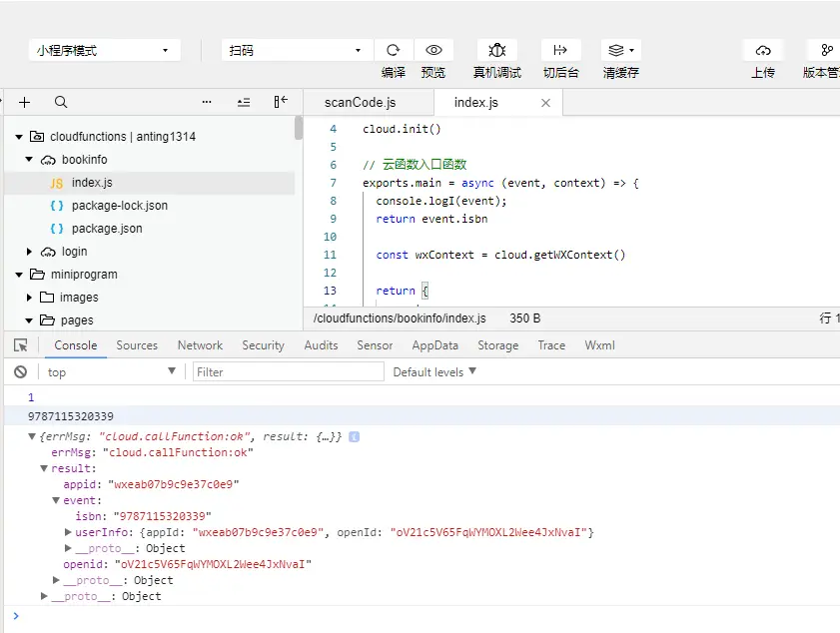Close the index.js editor tab
This screenshot has height=633, width=840.
point(545,103)
